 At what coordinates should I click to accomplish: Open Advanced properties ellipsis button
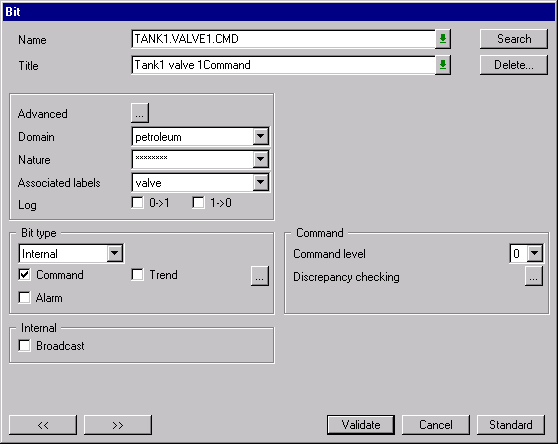(140, 113)
